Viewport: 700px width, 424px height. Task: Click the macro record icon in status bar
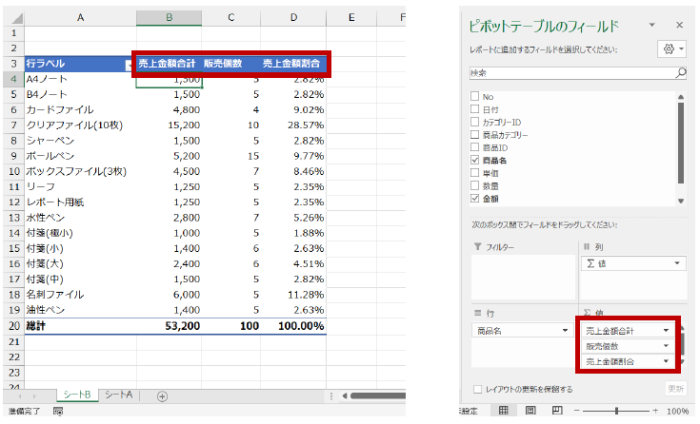coord(57,411)
